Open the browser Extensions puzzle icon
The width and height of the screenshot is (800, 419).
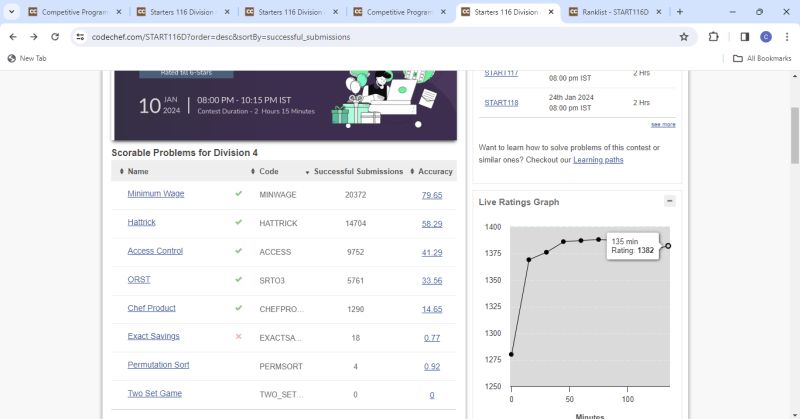[713, 37]
